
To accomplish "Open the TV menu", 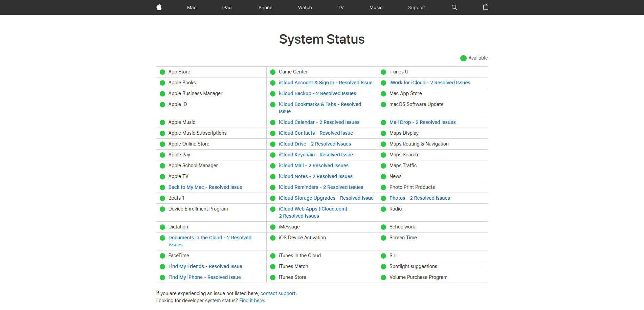I will 341,7.
